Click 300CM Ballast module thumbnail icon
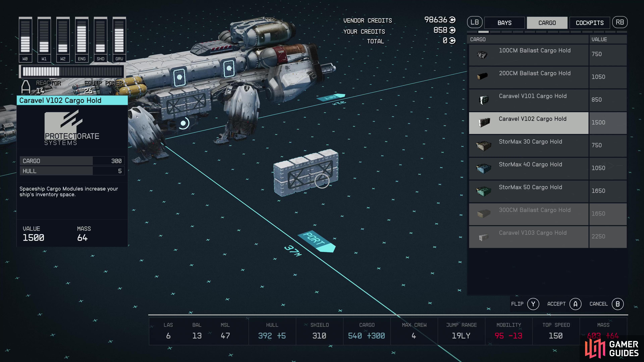Viewport: 644px width, 362px height. point(484,214)
